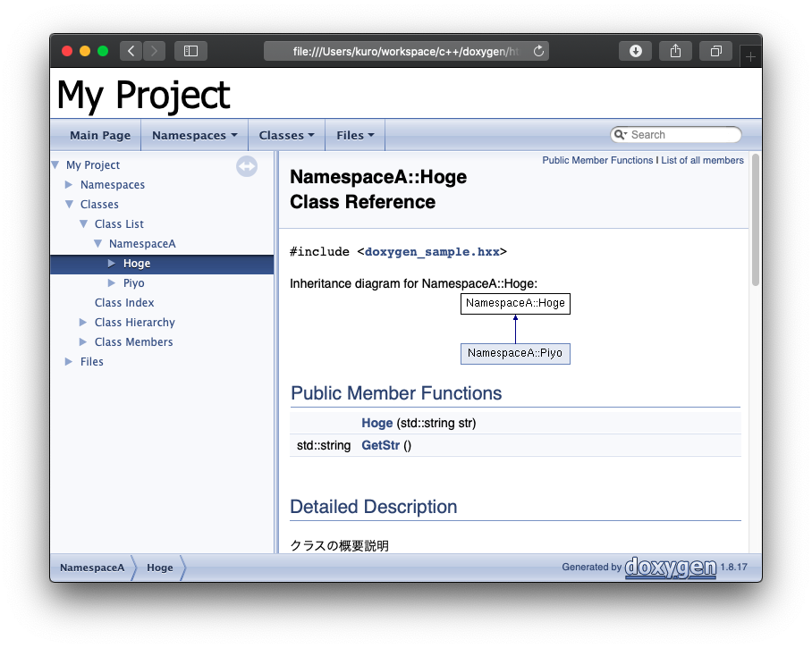Open the Public Member Functions link
Image resolution: width=812 pixels, height=648 pixels.
coord(597,161)
